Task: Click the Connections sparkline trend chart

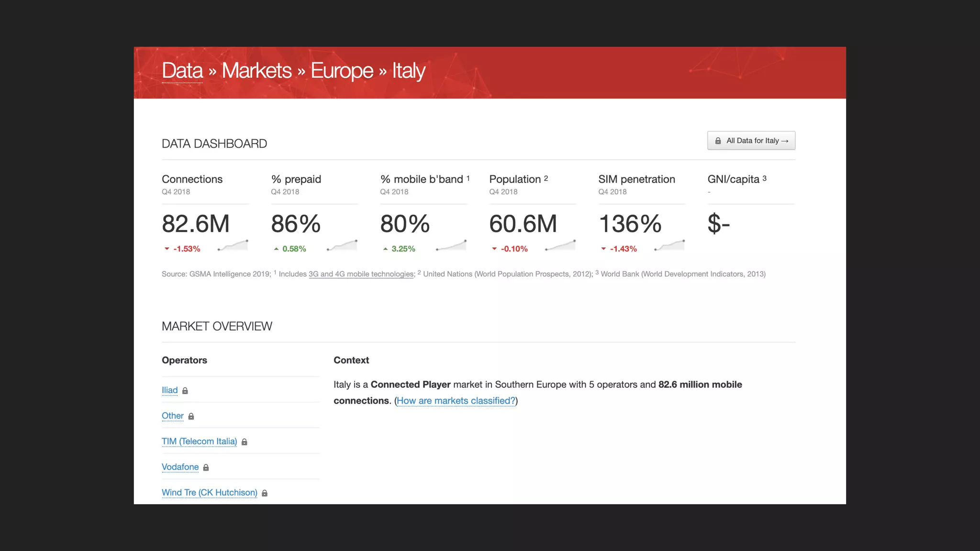Action: coord(233,246)
